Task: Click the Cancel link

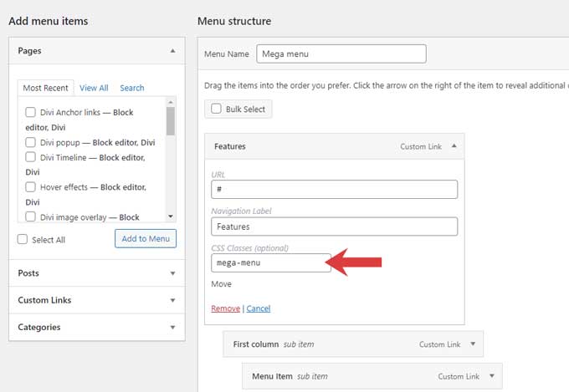Action: point(259,308)
